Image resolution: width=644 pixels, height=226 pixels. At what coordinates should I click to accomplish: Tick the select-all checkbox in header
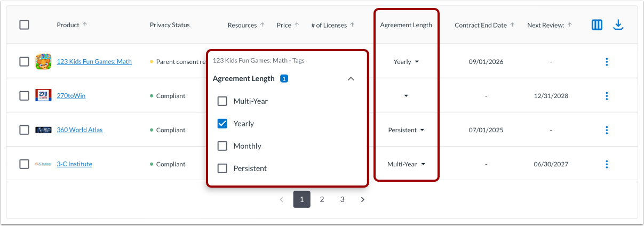tap(24, 25)
